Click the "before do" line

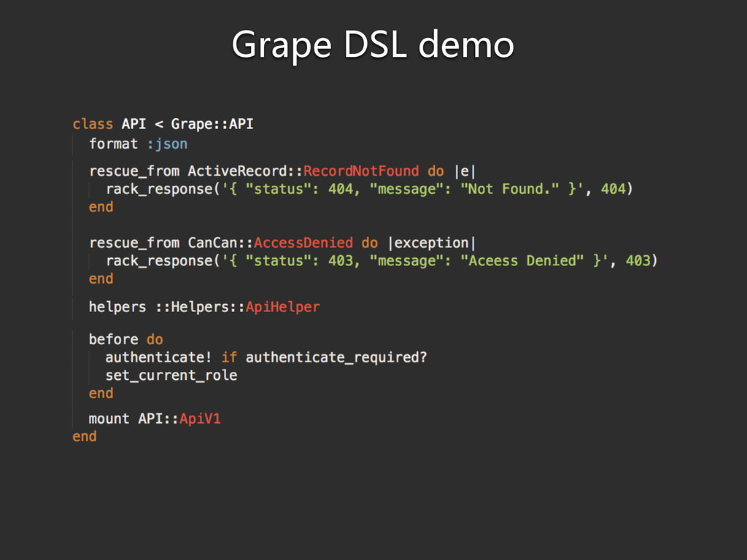click(x=125, y=340)
